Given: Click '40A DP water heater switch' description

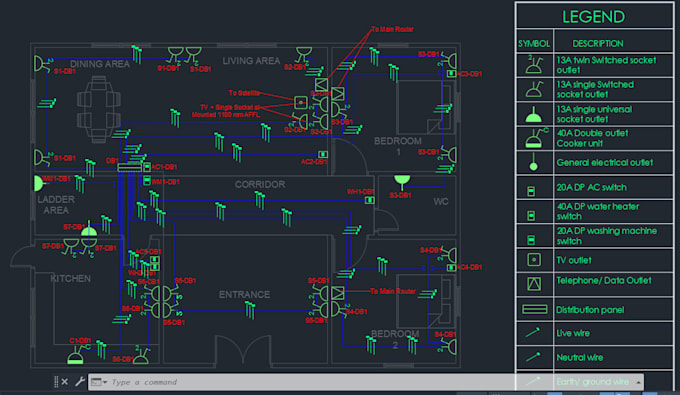Looking at the screenshot, I should [598, 212].
